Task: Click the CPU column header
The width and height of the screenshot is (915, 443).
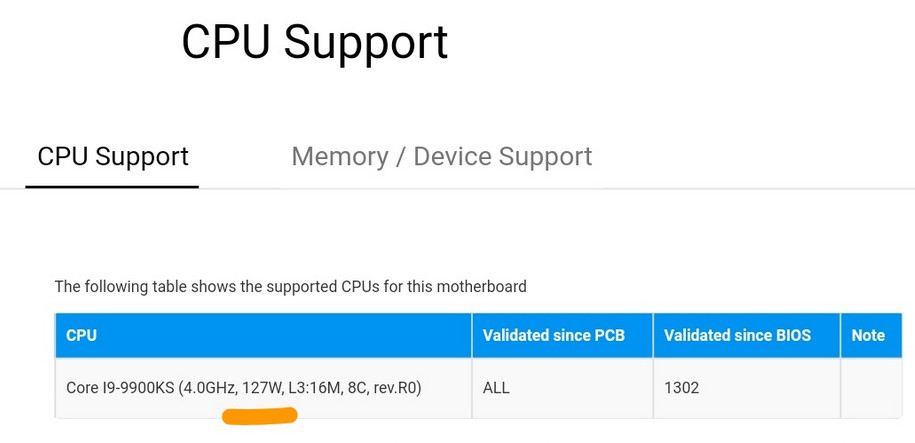Action: 81,336
